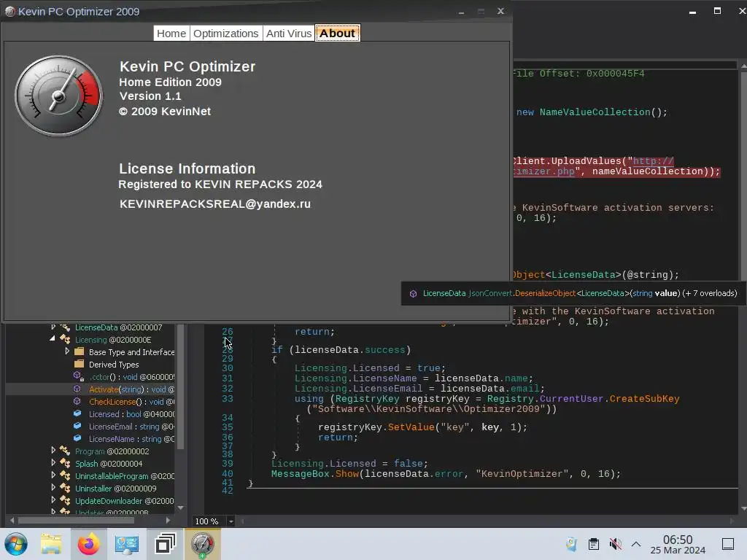Click the clipboard tray icon
Viewport: 747px width, 560px height.
[x=594, y=544]
